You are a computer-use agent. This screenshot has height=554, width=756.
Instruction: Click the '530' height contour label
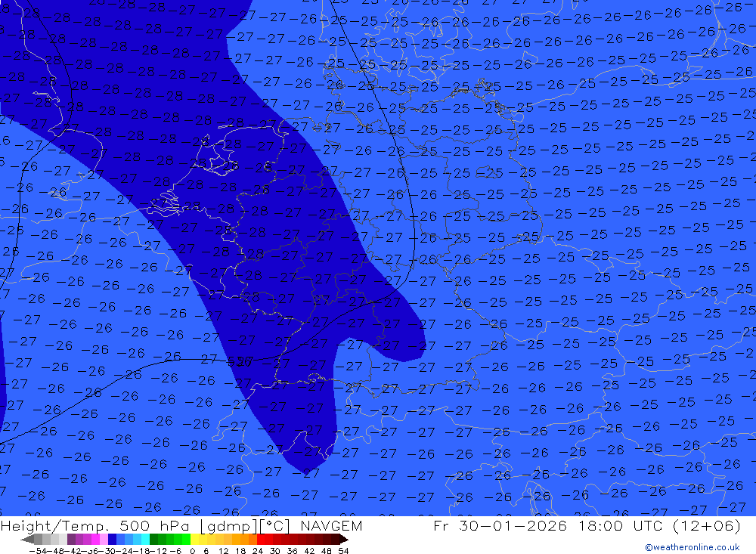click(239, 361)
